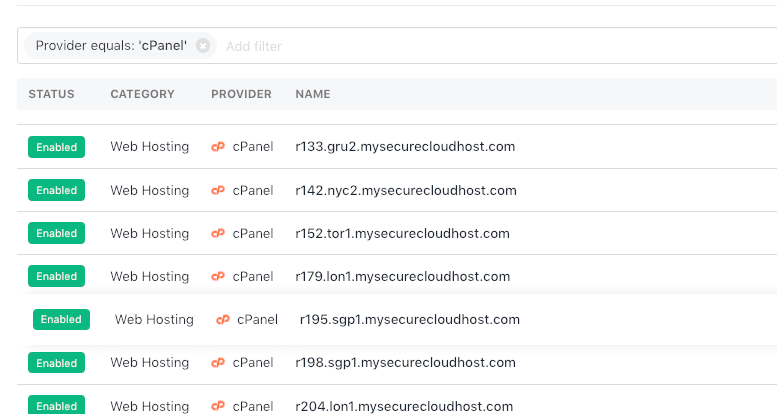This screenshot has height=414, width=777.
Task: Open r198.sgp1.mysecurecloudhost.com server
Action: [x=405, y=363]
